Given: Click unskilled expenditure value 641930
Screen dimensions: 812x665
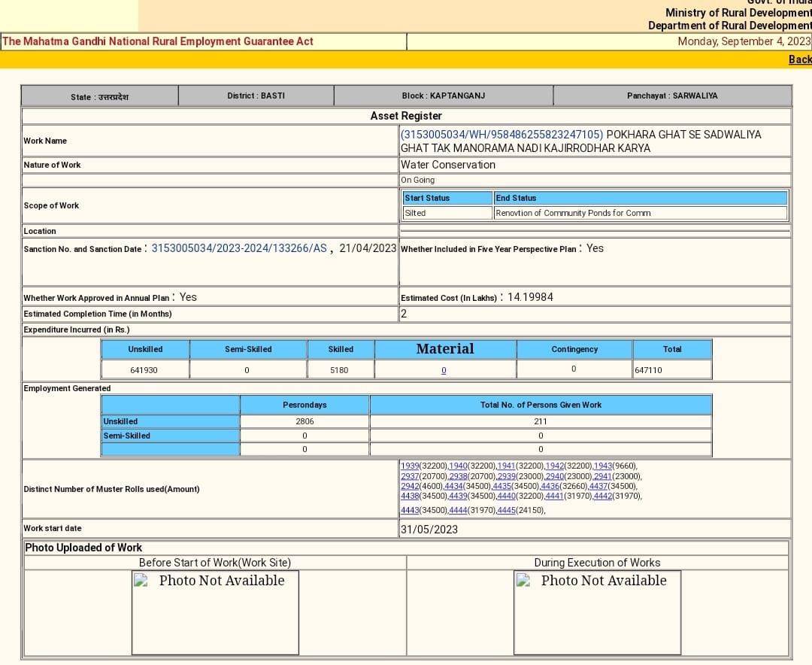Looking at the screenshot, I should tap(144, 370).
